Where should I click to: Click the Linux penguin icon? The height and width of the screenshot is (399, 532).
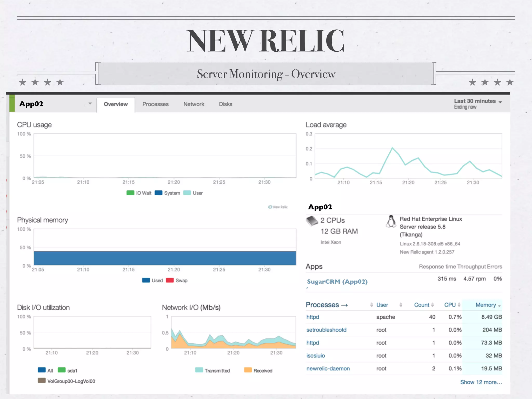(x=391, y=221)
